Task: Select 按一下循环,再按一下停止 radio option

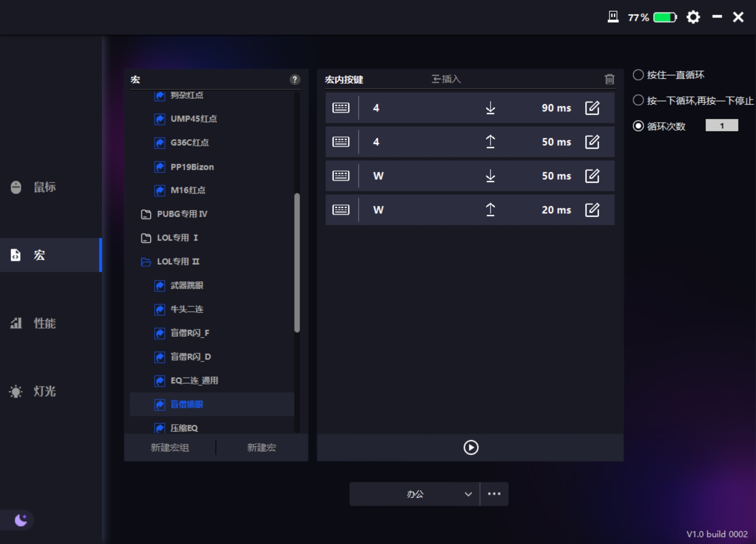Action: coord(638,100)
